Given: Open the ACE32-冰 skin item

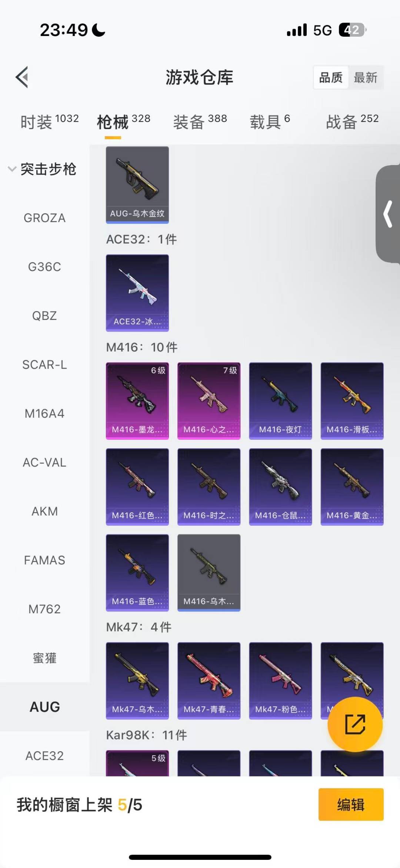Looking at the screenshot, I should [137, 293].
